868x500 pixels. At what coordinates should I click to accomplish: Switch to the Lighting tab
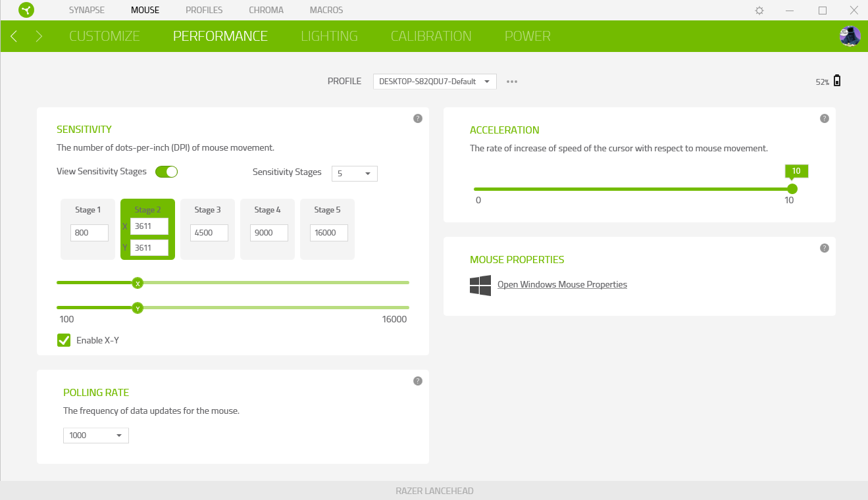pyautogui.click(x=329, y=36)
